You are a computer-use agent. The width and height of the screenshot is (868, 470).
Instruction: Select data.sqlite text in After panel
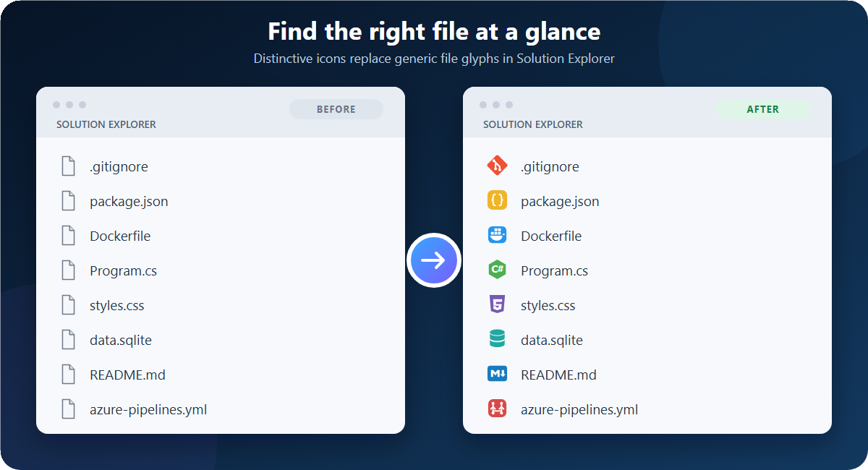tap(552, 341)
